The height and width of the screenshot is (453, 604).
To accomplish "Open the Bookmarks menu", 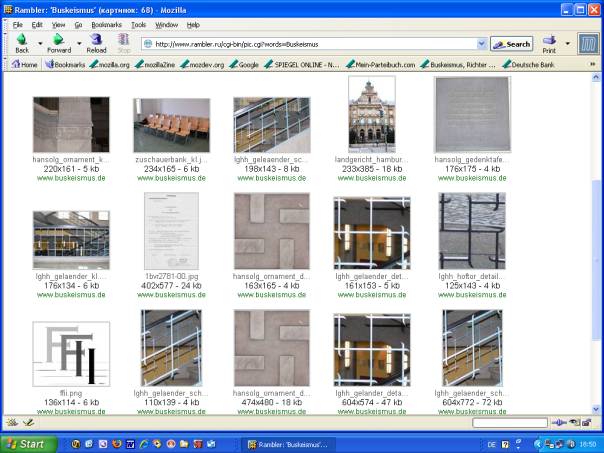I will (x=106, y=25).
